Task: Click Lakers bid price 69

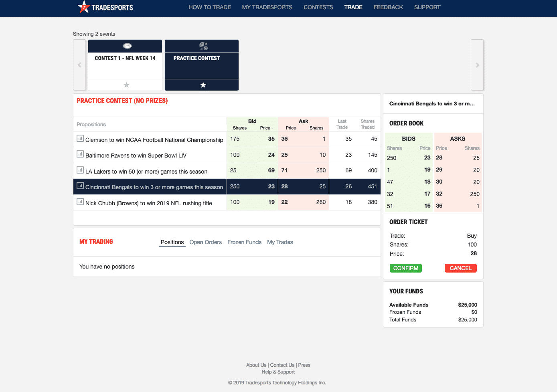Action: (x=271, y=170)
